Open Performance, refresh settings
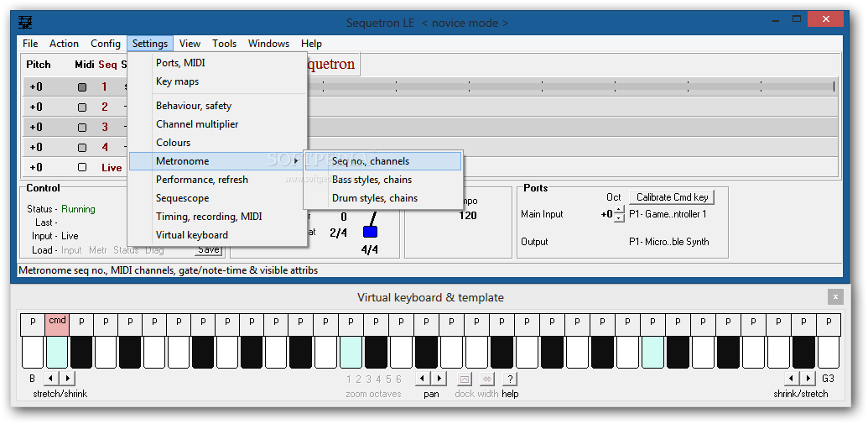Screen dimensions: 868x424 coord(218,180)
